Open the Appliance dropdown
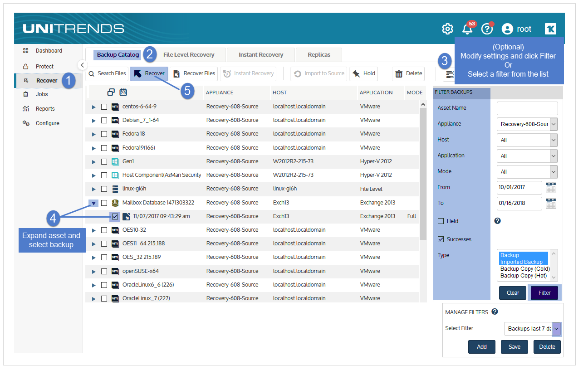 tap(527, 124)
